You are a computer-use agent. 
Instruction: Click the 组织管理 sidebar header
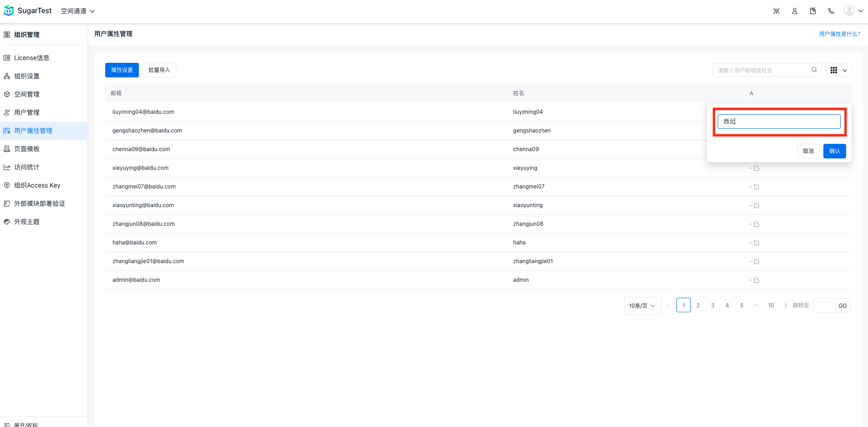26,35
